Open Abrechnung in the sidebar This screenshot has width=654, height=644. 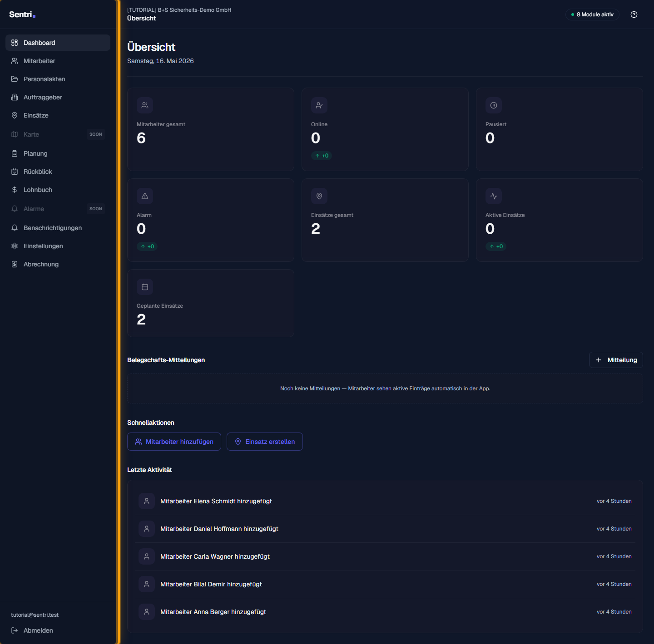(58, 264)
